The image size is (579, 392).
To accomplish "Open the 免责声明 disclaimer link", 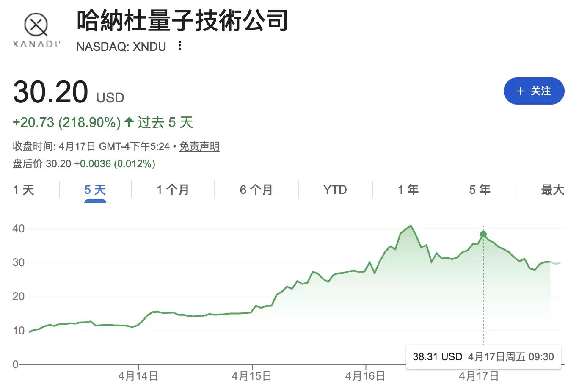I will pyautogui.click(x=199, y=146).
